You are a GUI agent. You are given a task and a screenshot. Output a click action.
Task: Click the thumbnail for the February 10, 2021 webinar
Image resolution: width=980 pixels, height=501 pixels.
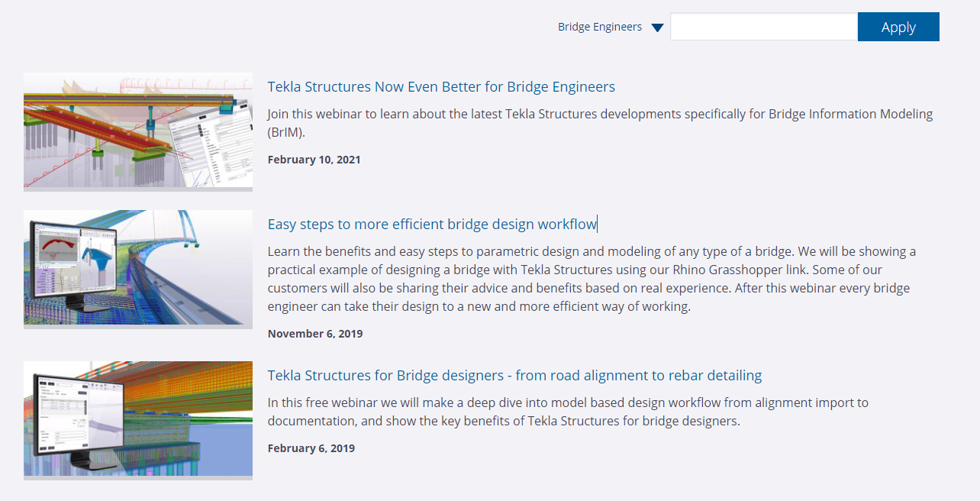pyautogui.click(x=138, y=131)
